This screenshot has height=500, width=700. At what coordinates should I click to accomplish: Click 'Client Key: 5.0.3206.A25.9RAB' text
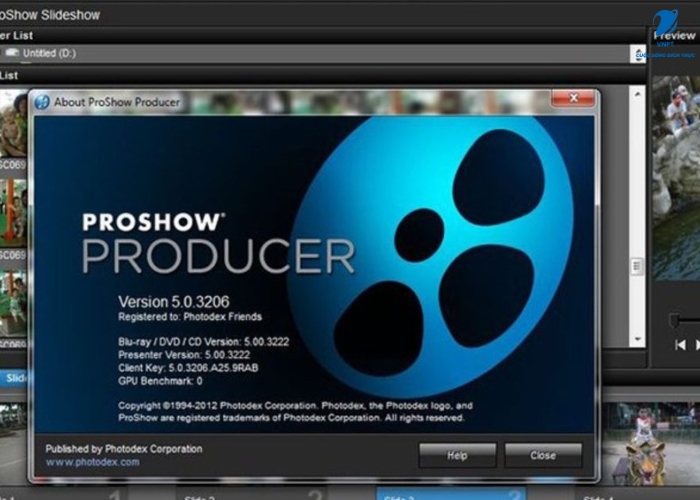(188, 368)
